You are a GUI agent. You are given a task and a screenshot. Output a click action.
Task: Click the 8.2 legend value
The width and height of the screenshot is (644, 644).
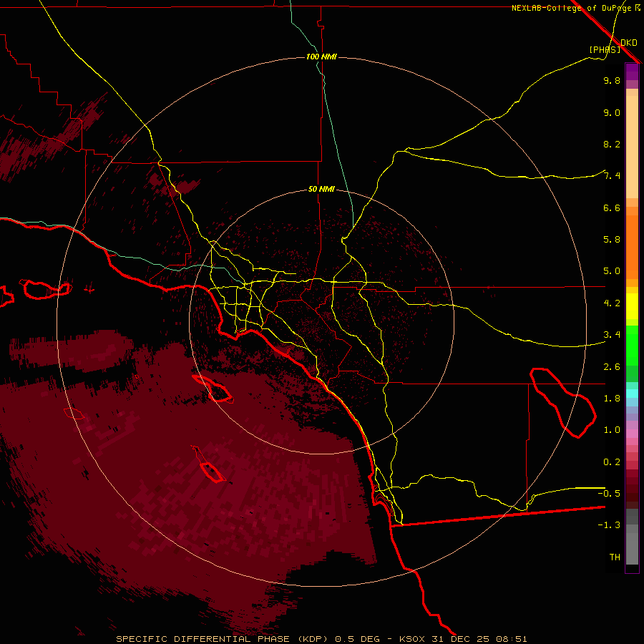pyautogui.click(x=612, y=144)
